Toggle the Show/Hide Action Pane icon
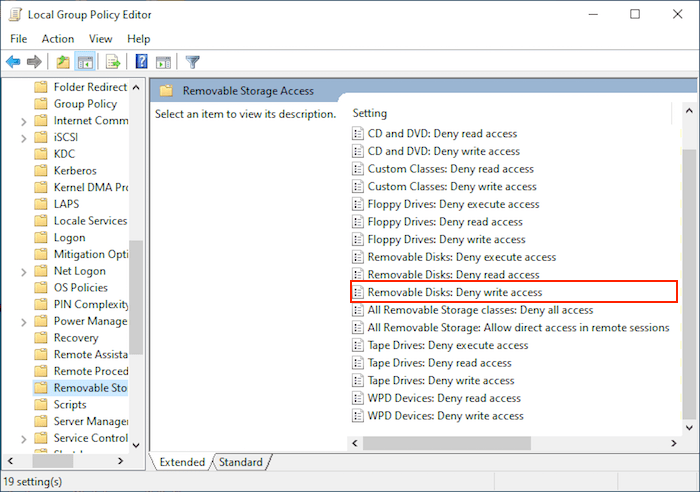 (163, 62)
